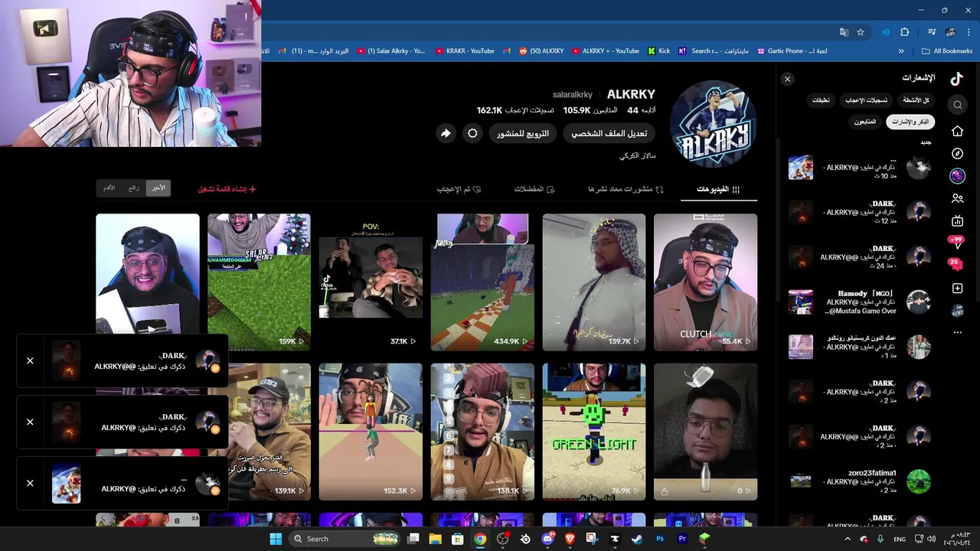Screen dimensions: 980x551
Task: Open Discord from the taskbar
Action: pyautogui.click(x=547, y=539)
